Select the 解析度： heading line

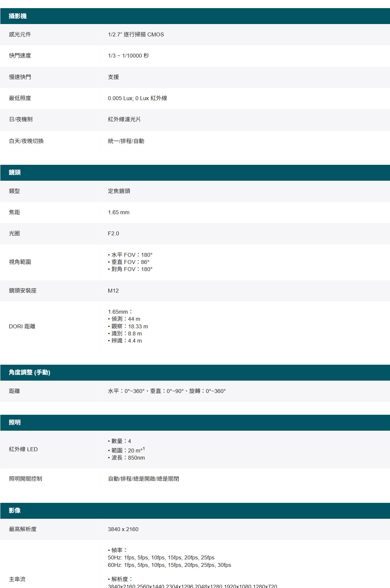[x=120, y=579]
